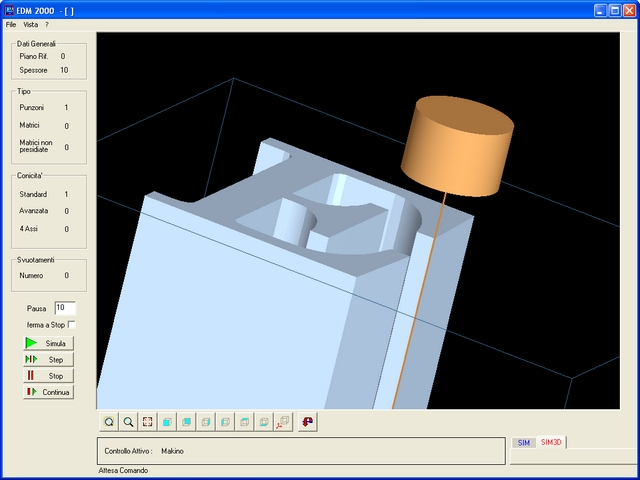Click the Makino controller name text
The image size is (640, 480).
pos(172,451)
